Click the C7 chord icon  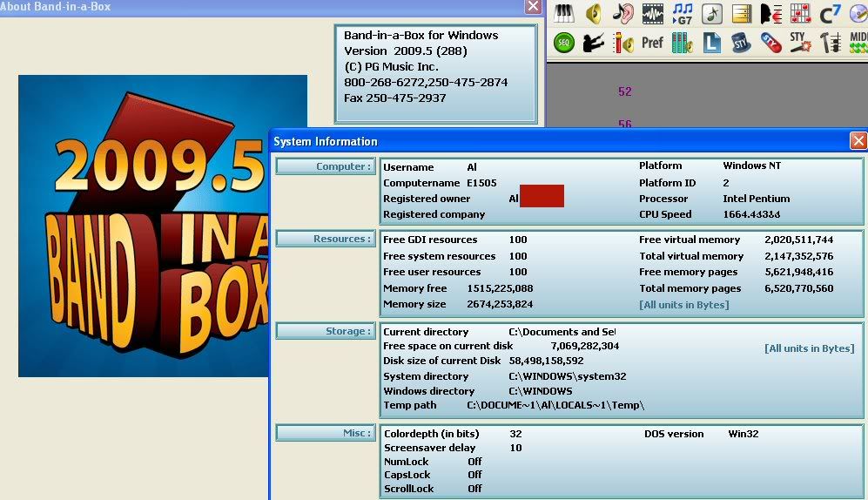point(830,13)
